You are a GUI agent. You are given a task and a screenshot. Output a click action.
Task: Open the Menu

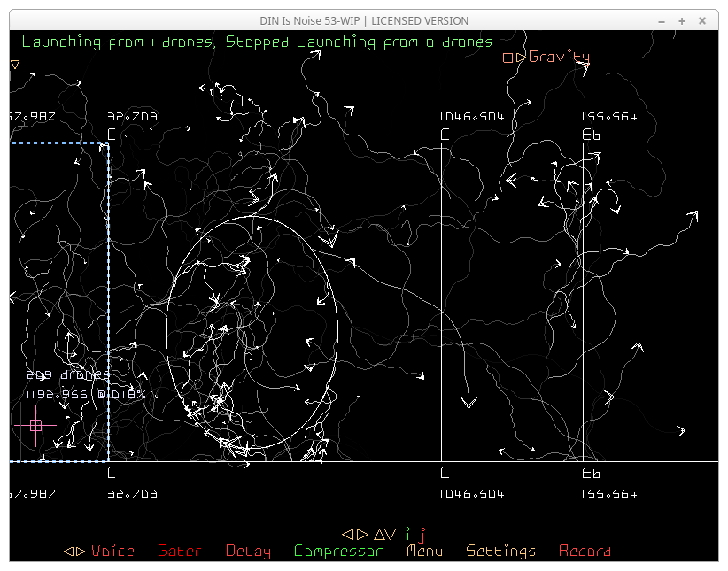pos(424,552)
